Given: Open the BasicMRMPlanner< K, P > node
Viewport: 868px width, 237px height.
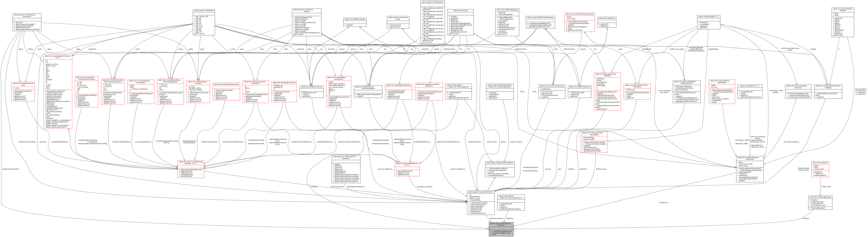Looking at the screenshot, I should coord(407,169).
